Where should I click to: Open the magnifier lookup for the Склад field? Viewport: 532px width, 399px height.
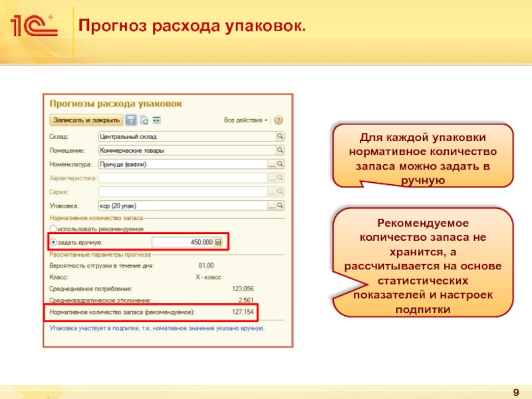pyautogui.click(x=280, y=136)
